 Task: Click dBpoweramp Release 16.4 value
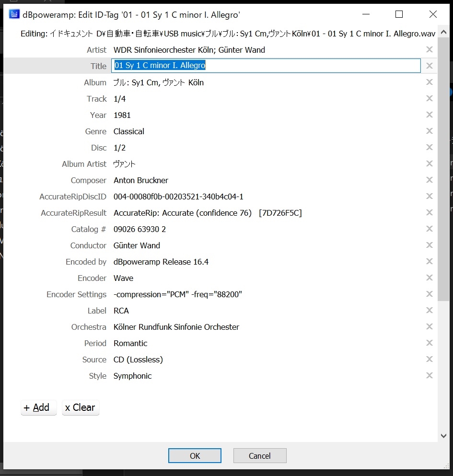[161, 262]
